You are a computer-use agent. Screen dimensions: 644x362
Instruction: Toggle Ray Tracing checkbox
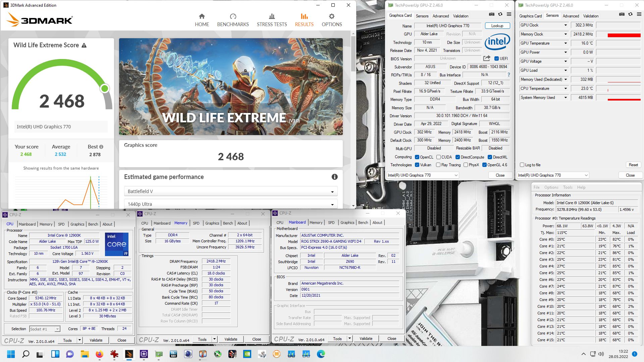coord(438,165)
